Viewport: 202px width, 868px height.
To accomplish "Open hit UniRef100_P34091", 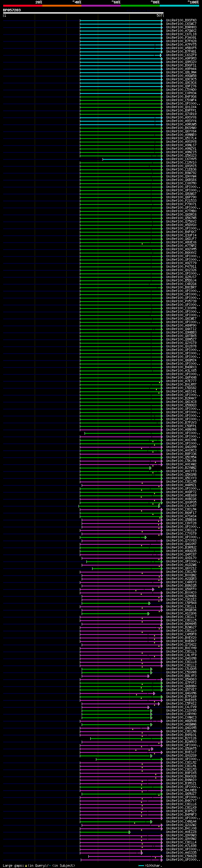I will pyautogui.click(x=181, y=38).
